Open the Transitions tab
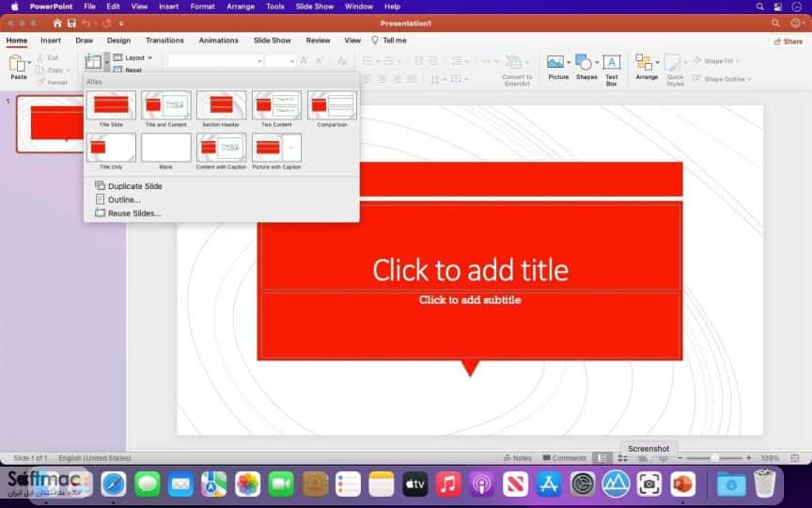The width and height of the screenshot is (812, 508). 164,40
